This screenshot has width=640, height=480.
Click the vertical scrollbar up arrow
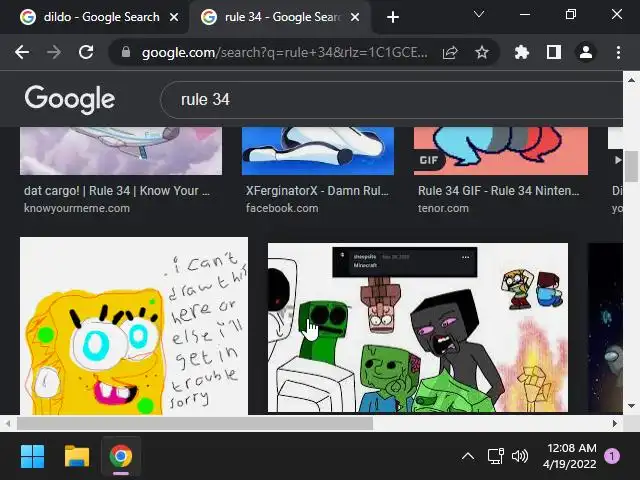point(631,80)
